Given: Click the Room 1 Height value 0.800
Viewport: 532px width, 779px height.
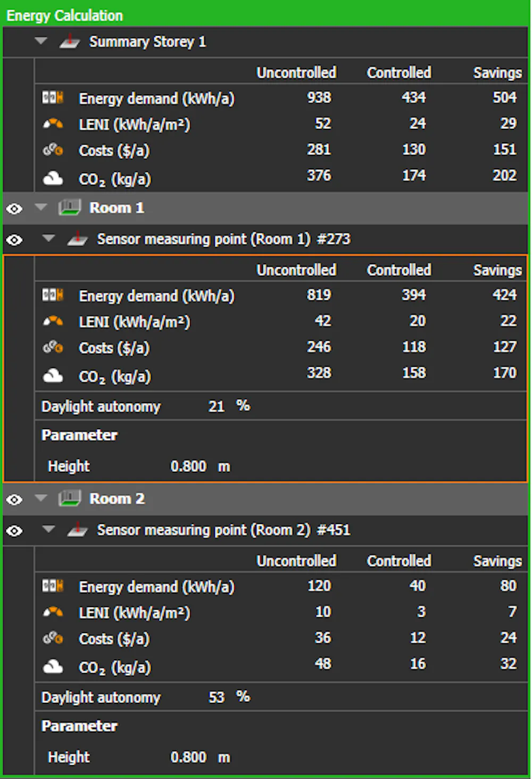Looking at the screenshot, I should 188,466.
